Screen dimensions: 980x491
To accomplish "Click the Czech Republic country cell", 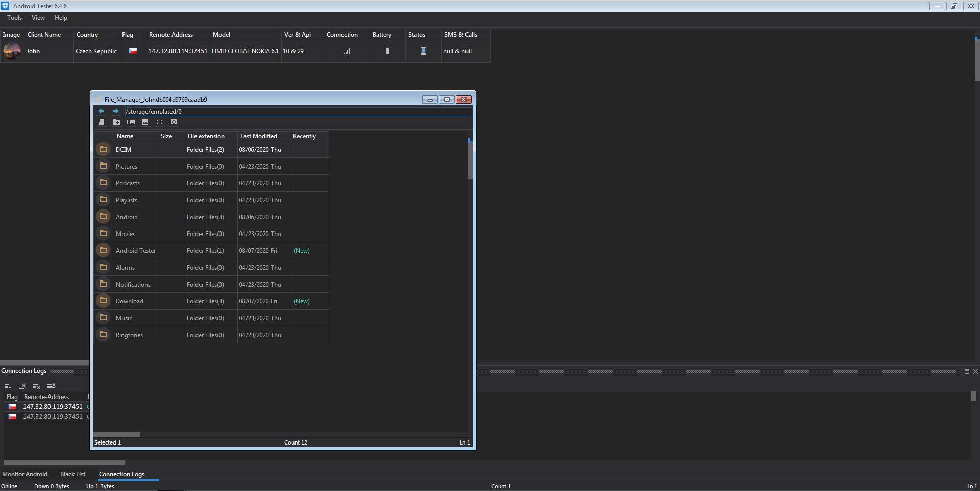I will [x=96, y=51].
